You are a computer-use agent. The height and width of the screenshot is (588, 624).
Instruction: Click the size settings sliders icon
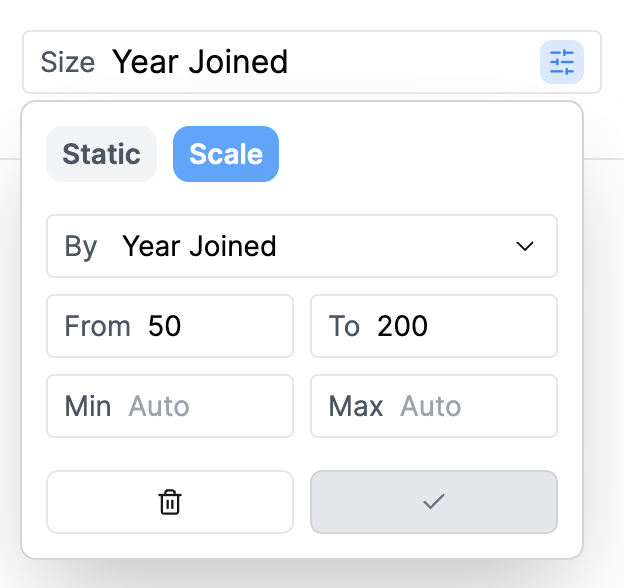pyautogui.click(x=562, y=62)
